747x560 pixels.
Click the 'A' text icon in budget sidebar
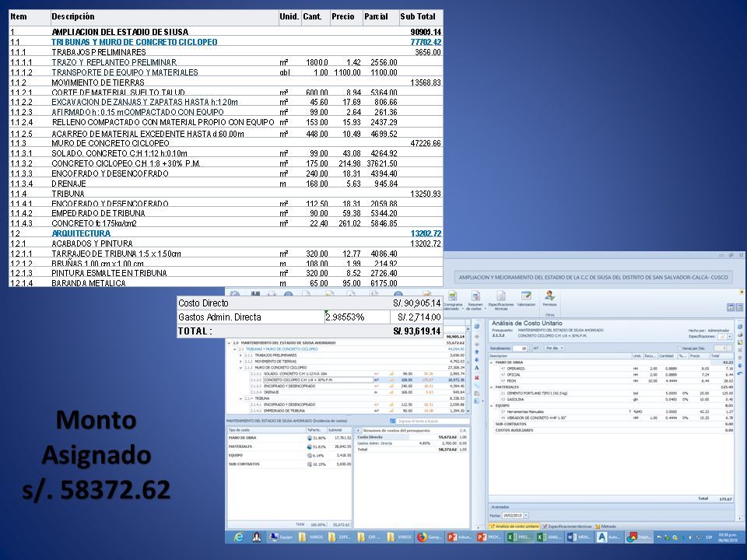(x=476, y=369)
